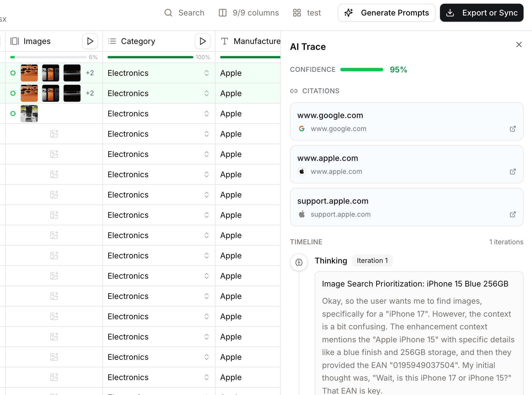Open the support.apple.com citation title
Screen dimensions: 532x395
pyautogui.click(x=333, y=201)
